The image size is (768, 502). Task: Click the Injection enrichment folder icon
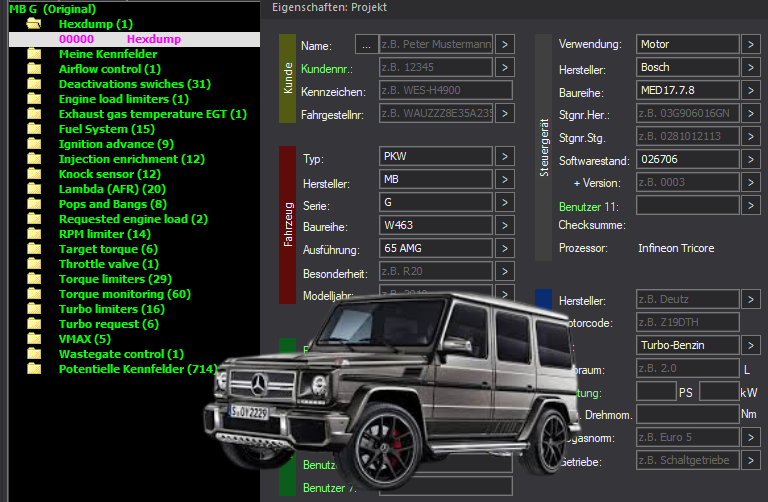point(34,159)
